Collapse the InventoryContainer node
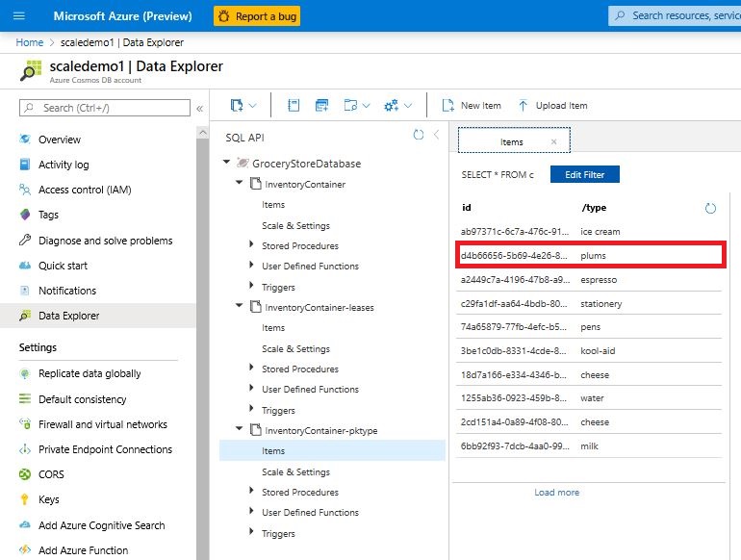741x560 pixels. pyautogui.click(x=239, y=183)
